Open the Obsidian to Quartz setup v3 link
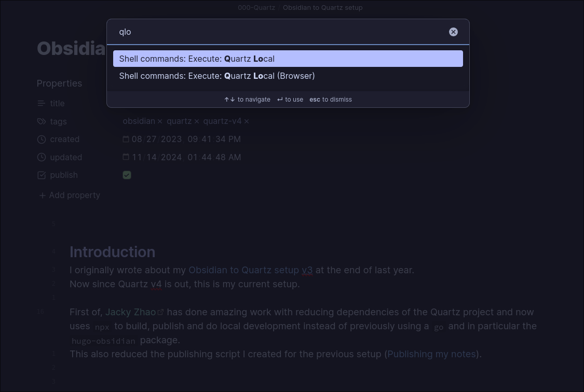Screen dimensions: 584x392 click(250, 270)
